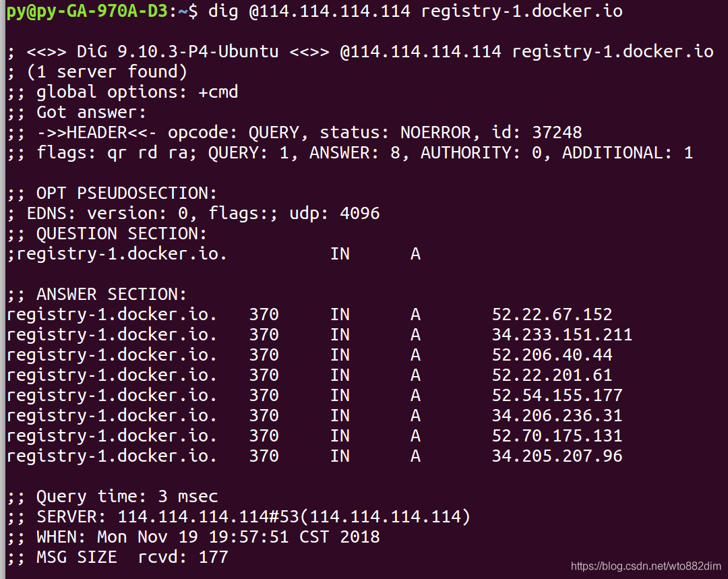
Task: Click the IP address 34.205.207.96
Action: 557,456
